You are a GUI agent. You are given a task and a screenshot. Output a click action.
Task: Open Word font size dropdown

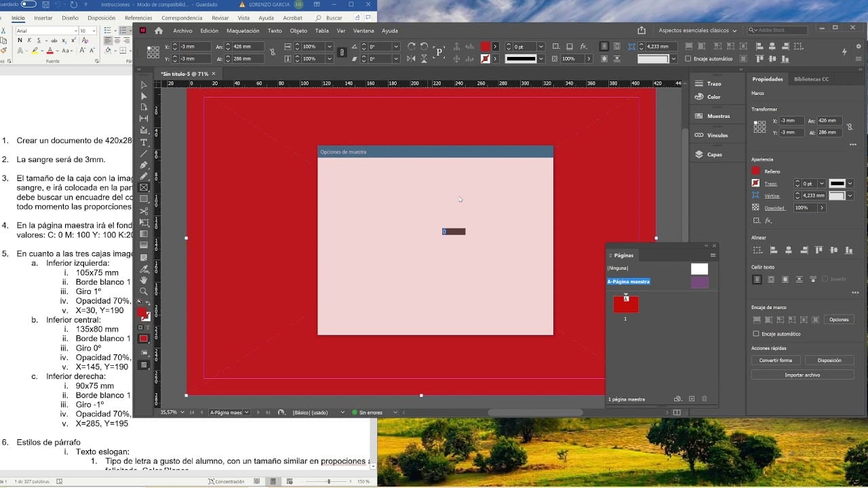tap(93, 30)
